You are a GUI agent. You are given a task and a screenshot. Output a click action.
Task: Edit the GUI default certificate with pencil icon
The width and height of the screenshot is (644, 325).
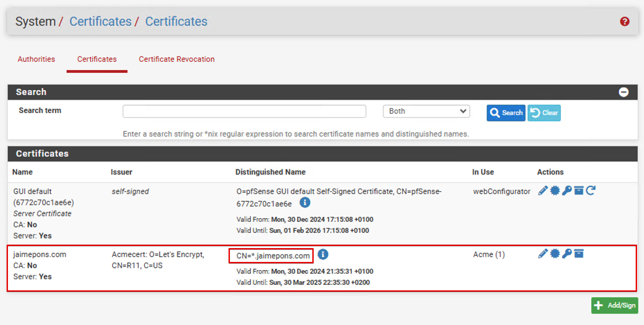(x=543, y=191)
